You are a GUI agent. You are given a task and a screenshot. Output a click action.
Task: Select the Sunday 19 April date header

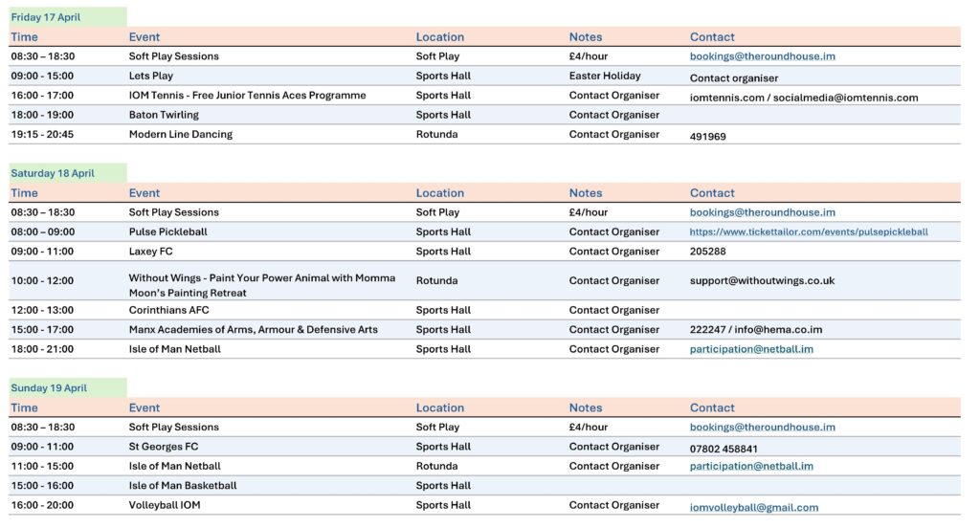49,388
